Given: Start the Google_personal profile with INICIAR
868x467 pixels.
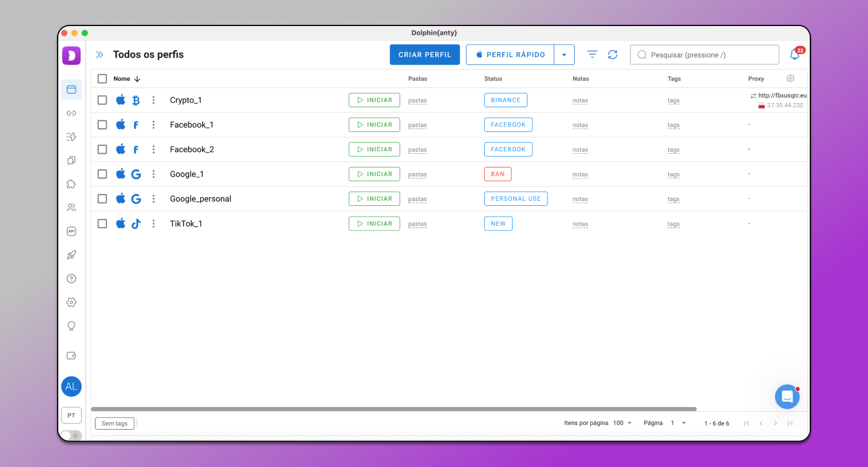Looking at the screenshot, I should pos(374,199).
